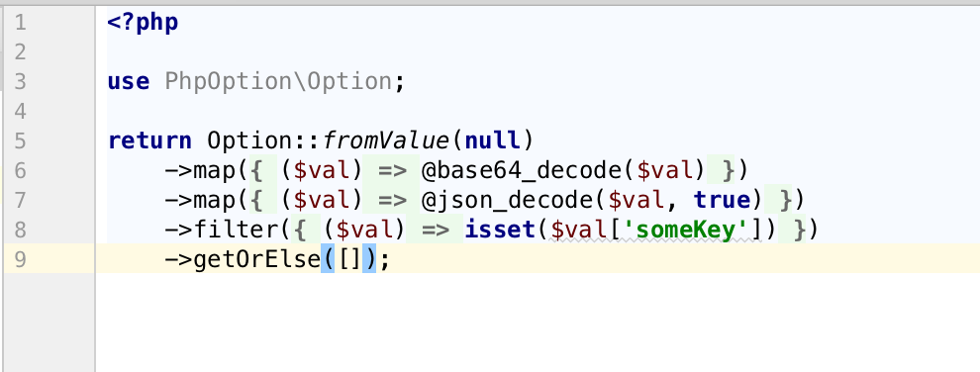This screenshot has width=980, height=372.
Task: Click line number 9 in the gutter
Action: point(20,259)
